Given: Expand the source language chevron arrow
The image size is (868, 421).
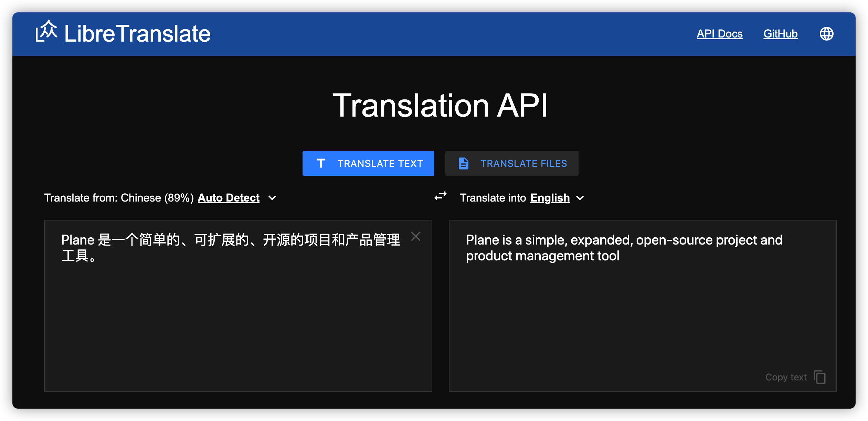Looking at the screenshot, I should coord(272,198).
